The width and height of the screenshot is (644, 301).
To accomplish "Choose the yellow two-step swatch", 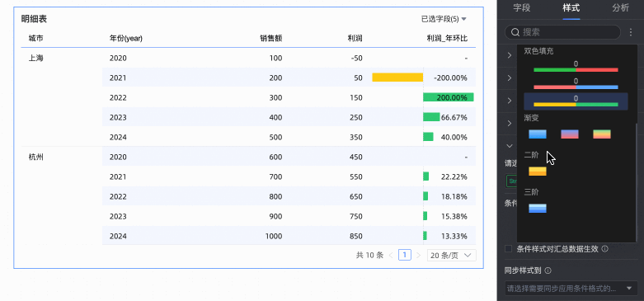I will tap(538, 172).
